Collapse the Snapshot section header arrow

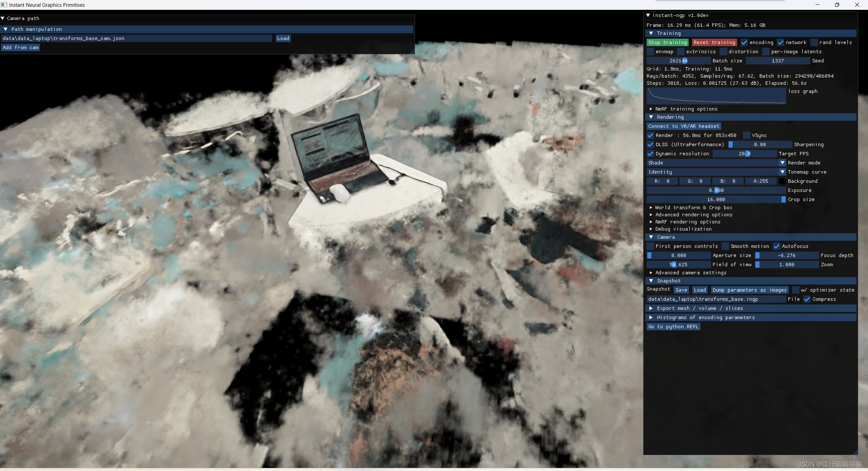[x=651, y=281]
